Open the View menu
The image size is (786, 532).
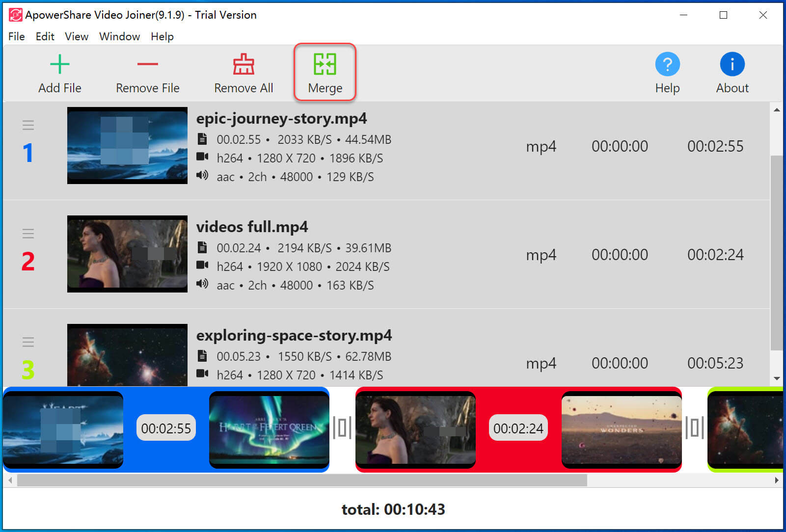tap(77, 37)
